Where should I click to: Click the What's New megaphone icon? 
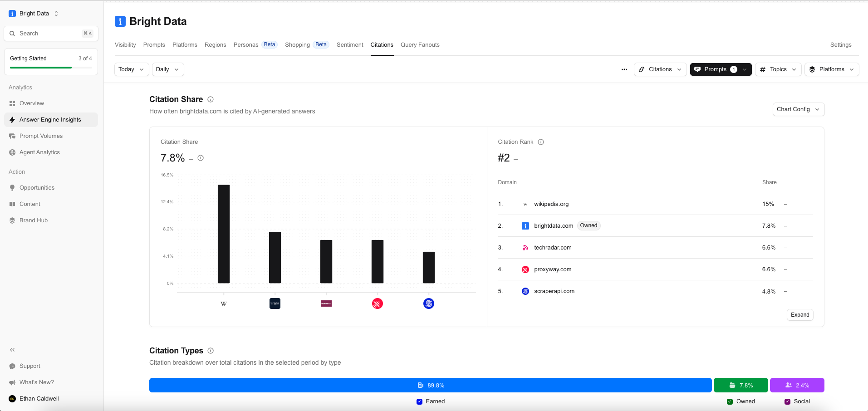click(x=12, y=382)
